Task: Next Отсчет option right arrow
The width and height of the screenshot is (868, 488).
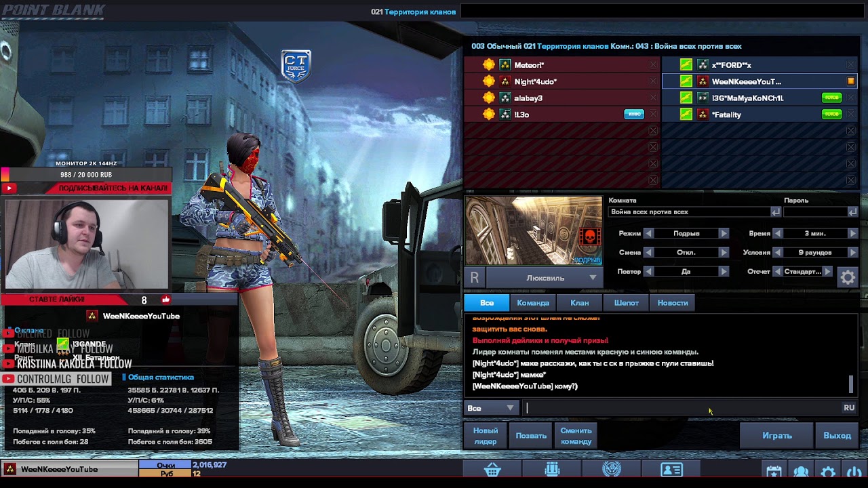Action: [x=827, y=271]
